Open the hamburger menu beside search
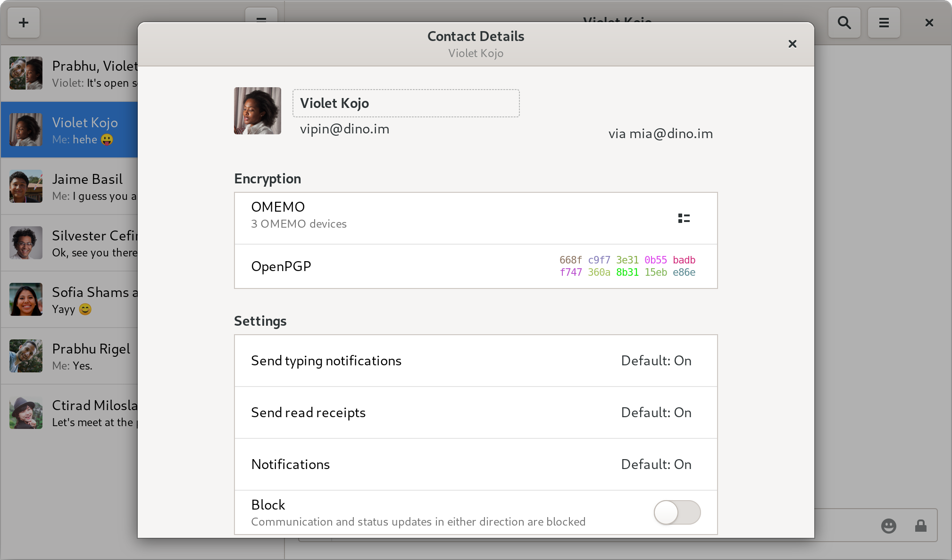 pos(884,23)
